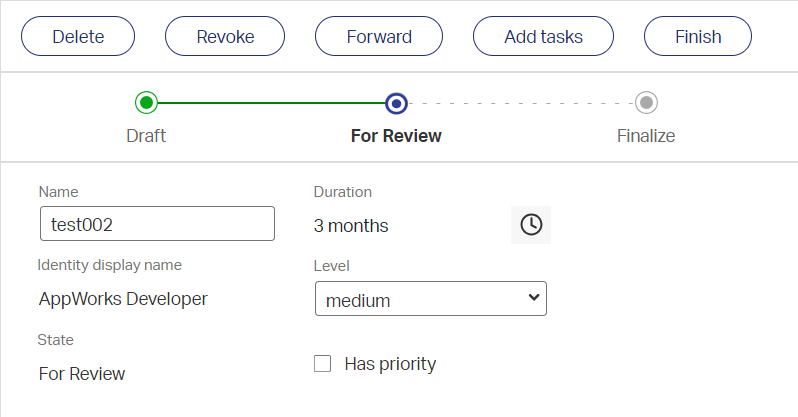Forward the item using Forward button
798x417 pixels.
379,37
